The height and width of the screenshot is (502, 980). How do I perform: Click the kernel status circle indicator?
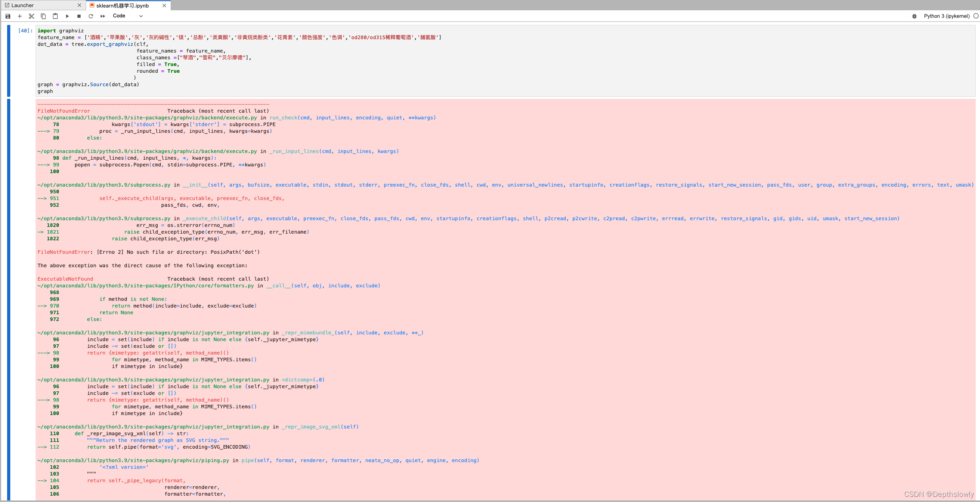click(x=976, y=16)
